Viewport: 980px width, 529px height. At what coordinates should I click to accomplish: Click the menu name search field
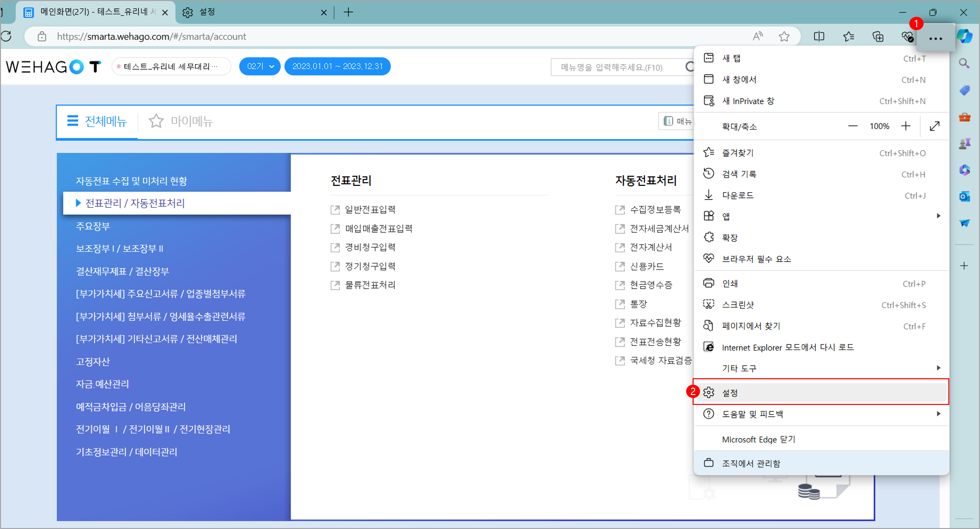click(x=616, y=67)
